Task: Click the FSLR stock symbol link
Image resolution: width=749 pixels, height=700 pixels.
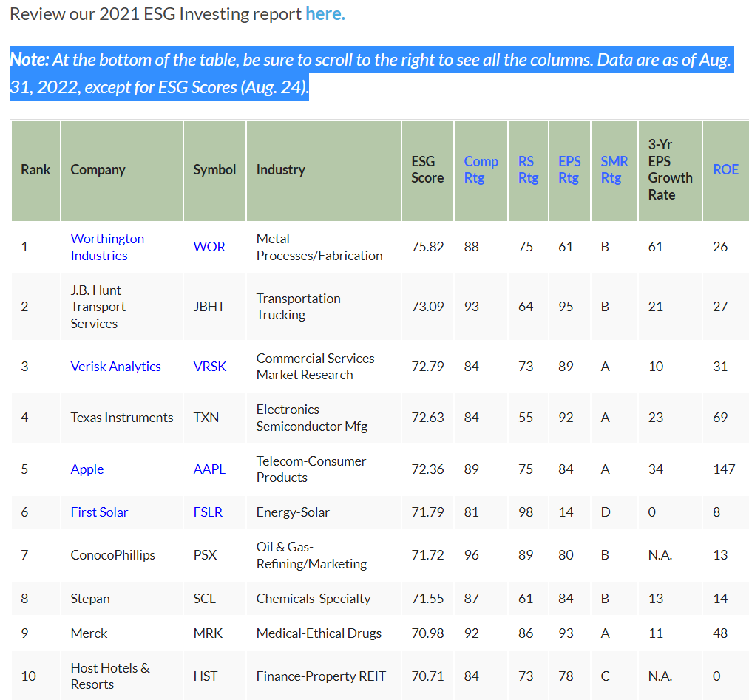Action: click(208, 512)
